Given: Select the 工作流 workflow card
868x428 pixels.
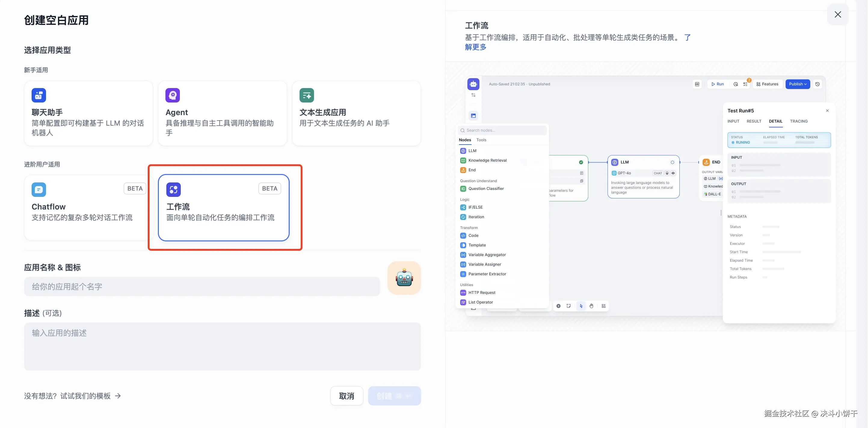Looking at the screenshot, I should click(x=223, y=207).
